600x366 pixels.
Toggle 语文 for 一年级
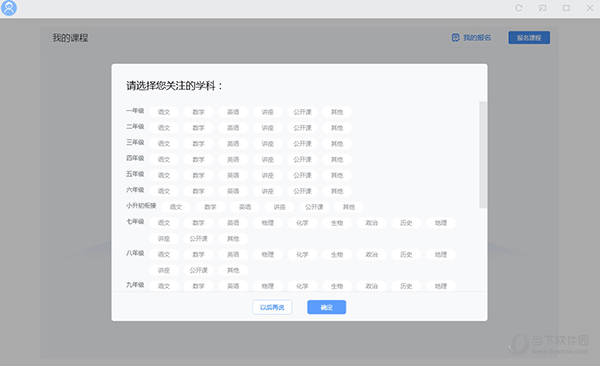click(164, 112)
